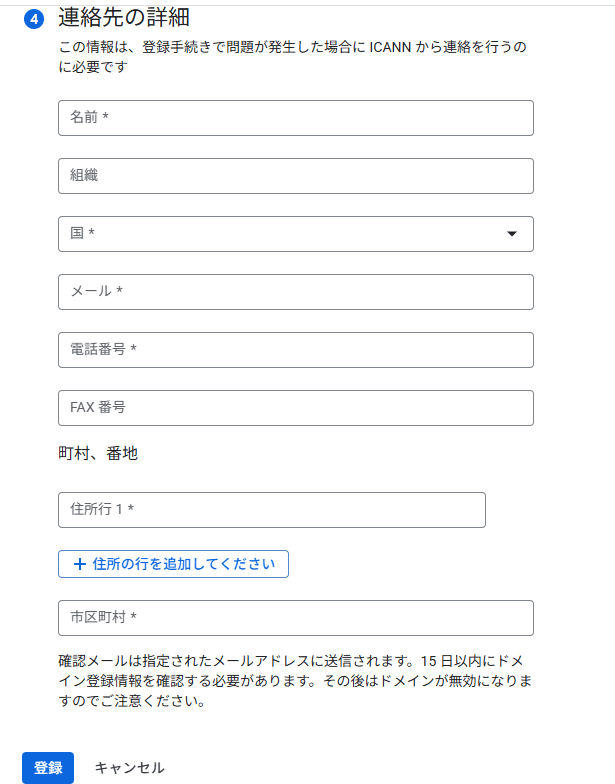Click the step 4 circle icon
This screenshot has width=615, height=784.
34,19
